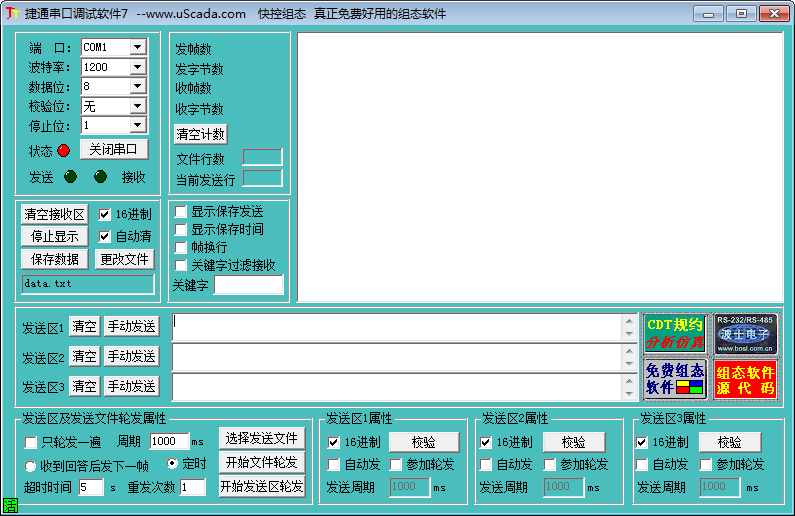Select 收到回答后发下一帧 radio button
Screen dimensions: 795x516
(31, 466)
